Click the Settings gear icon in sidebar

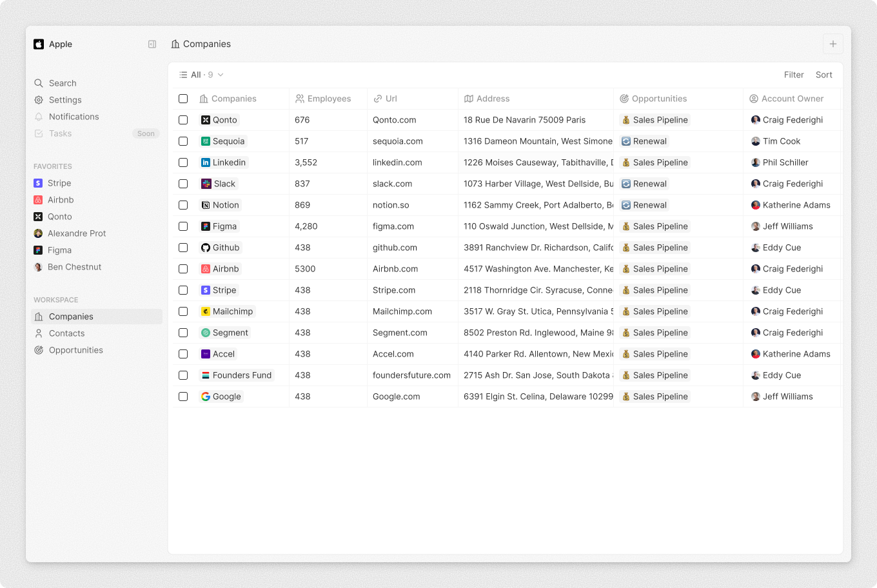pyautogui.click(x=39, y=100)
